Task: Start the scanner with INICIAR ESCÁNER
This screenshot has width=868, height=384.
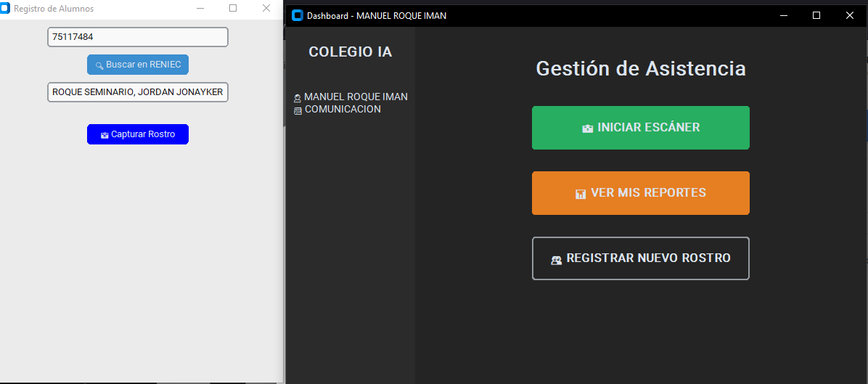Action: 640,128
